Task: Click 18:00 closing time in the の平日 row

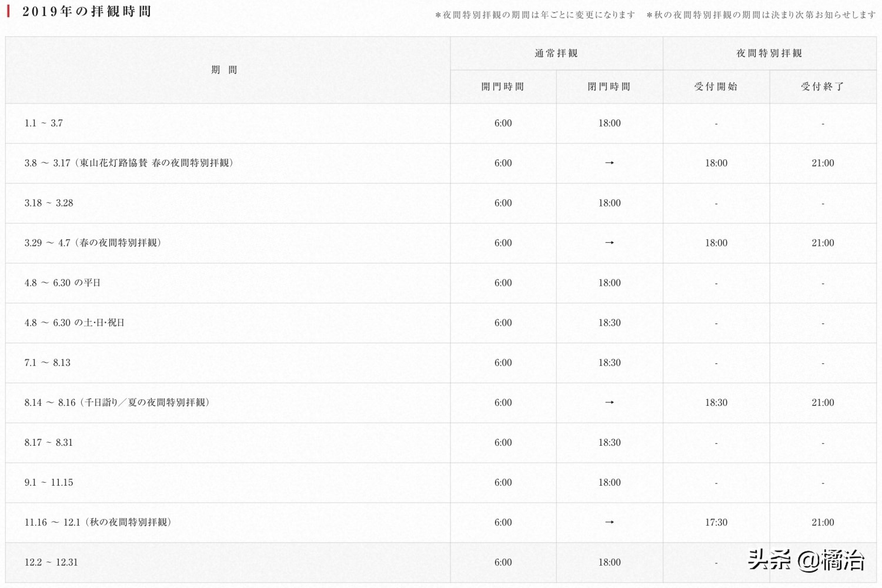Action: pyautogui.click(x=610, y=283)
